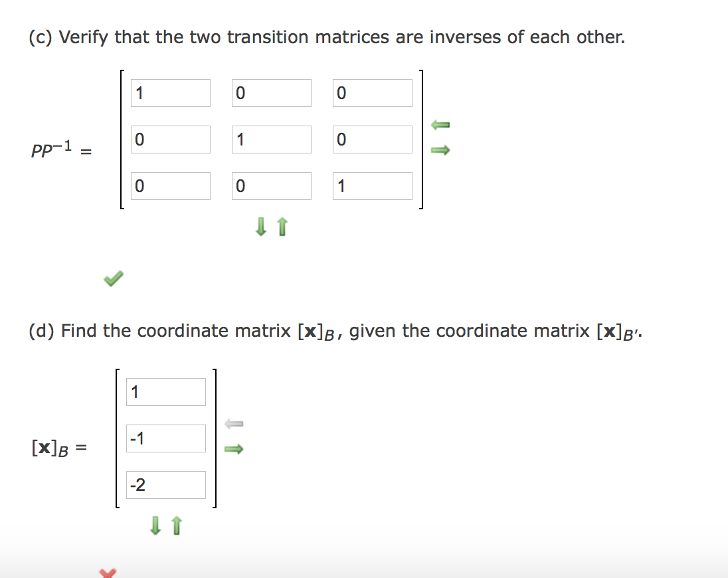The image size is (728, 578).
Task: Select the bottom-right PP⁻¹ cell containing 1
Action: pyautogui.click(x=372, y=185)
